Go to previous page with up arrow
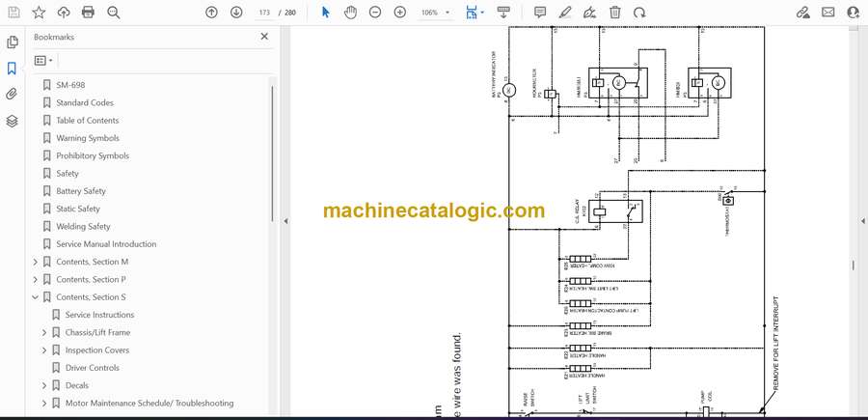This screenshot has width=868, height=420. (212, 13)
